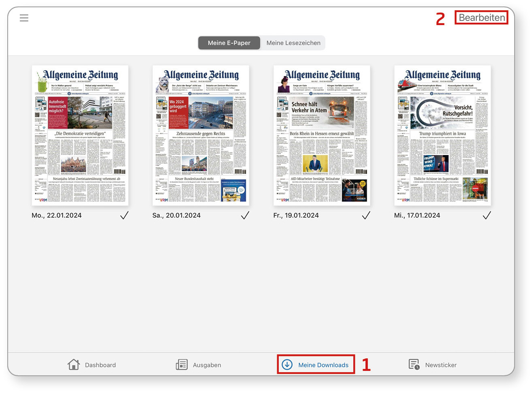The image size is (532, 396).
Task: Open the Newsticker tab label
Action: (441, 365)
